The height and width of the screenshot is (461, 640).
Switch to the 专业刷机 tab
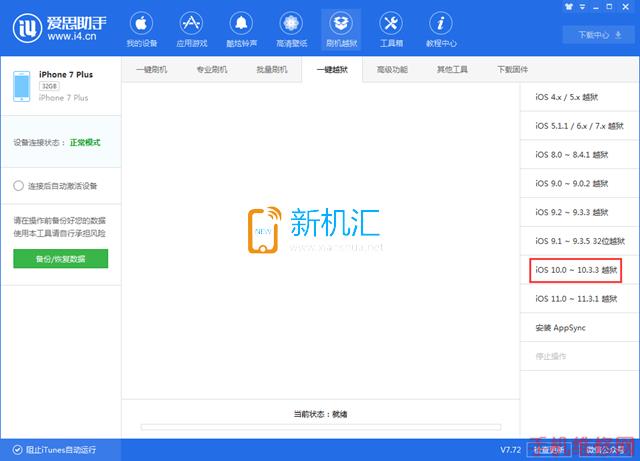[x=211, y=70]
